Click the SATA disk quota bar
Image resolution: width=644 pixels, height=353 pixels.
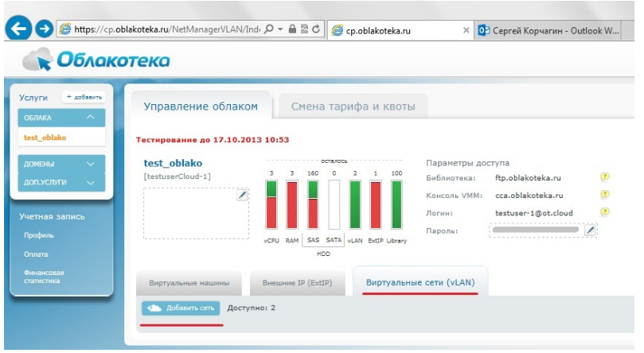[334, 204]
